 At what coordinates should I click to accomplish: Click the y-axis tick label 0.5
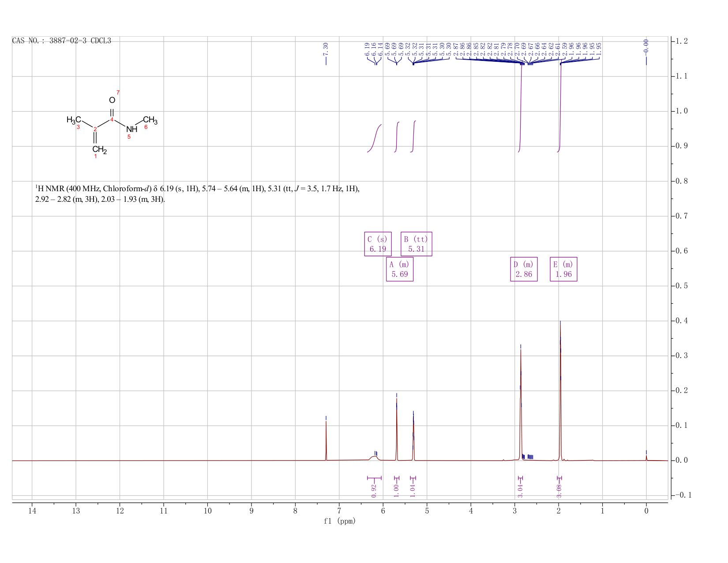click(x=682, y=286)
